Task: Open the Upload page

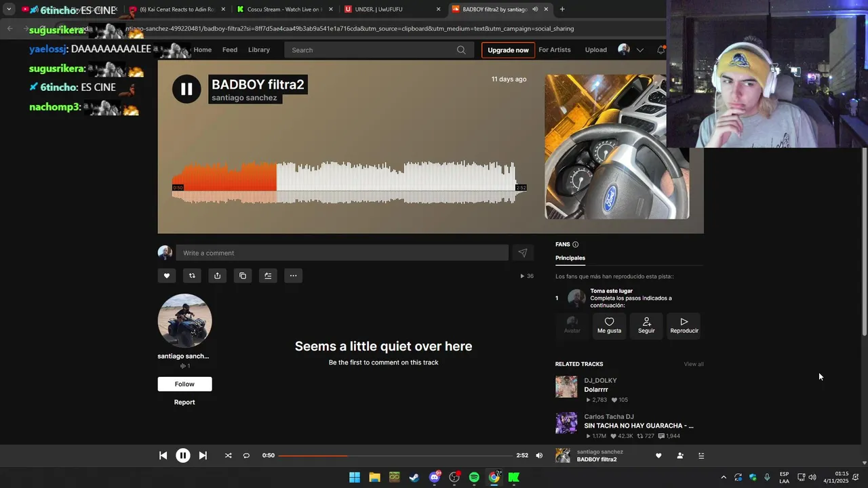Action: 596,49
